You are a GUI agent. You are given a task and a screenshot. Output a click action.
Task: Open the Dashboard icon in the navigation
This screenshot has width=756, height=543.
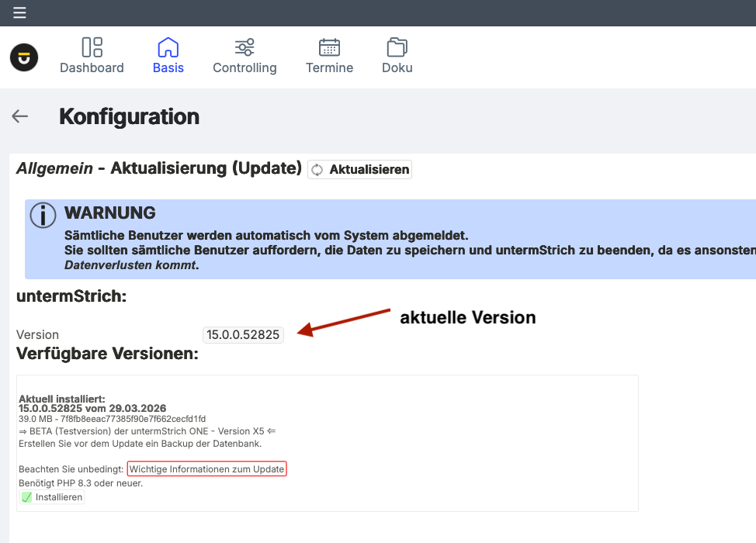tap(92, 47)
